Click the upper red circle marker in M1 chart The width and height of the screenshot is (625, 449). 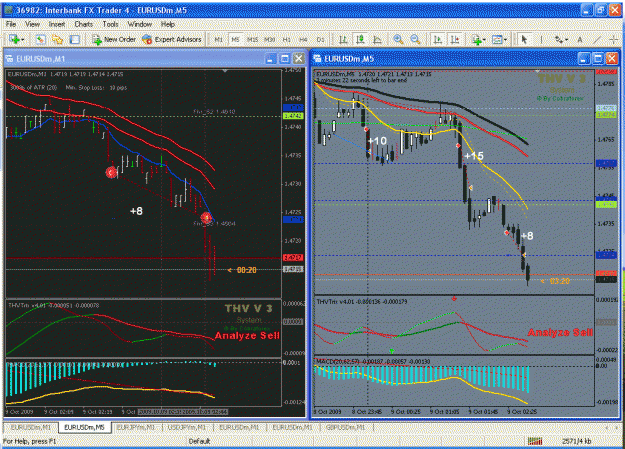(x=112, y=172)
